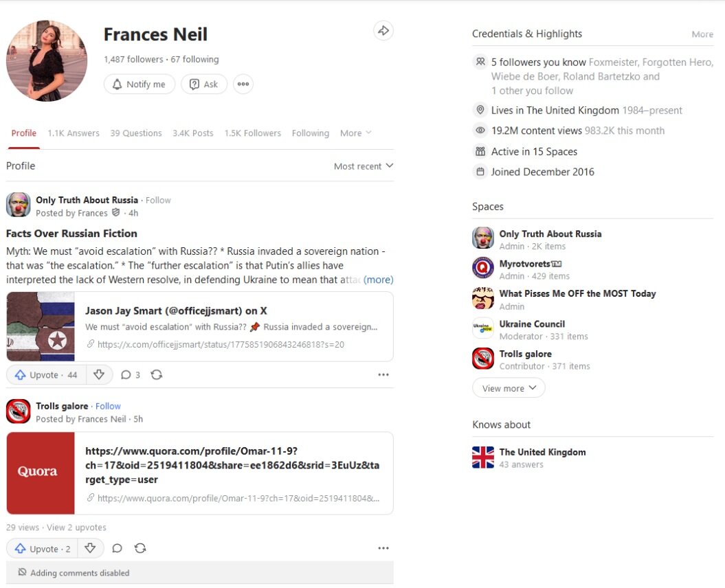This screenshot has height=588, width=725.
Task: Click the shield badge next to Posted by Frances
Action: point(116,213)
